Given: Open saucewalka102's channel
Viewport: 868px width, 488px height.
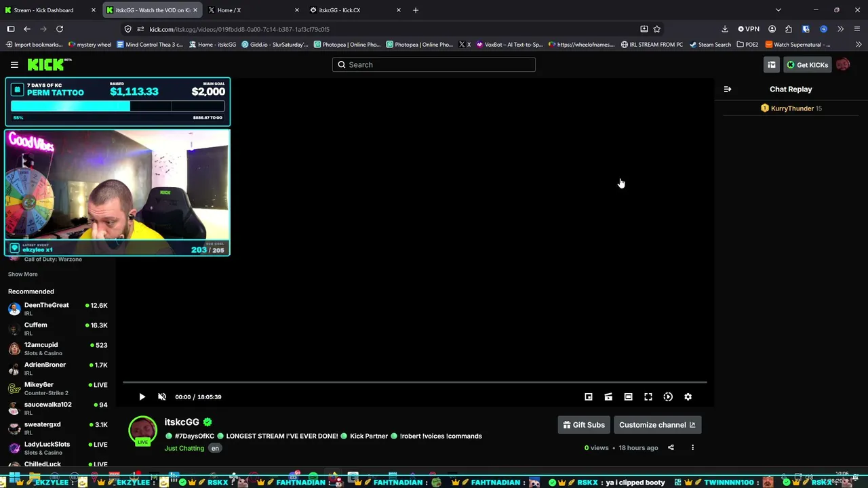Looking at the screenshot, I should [x=58, y=408].
